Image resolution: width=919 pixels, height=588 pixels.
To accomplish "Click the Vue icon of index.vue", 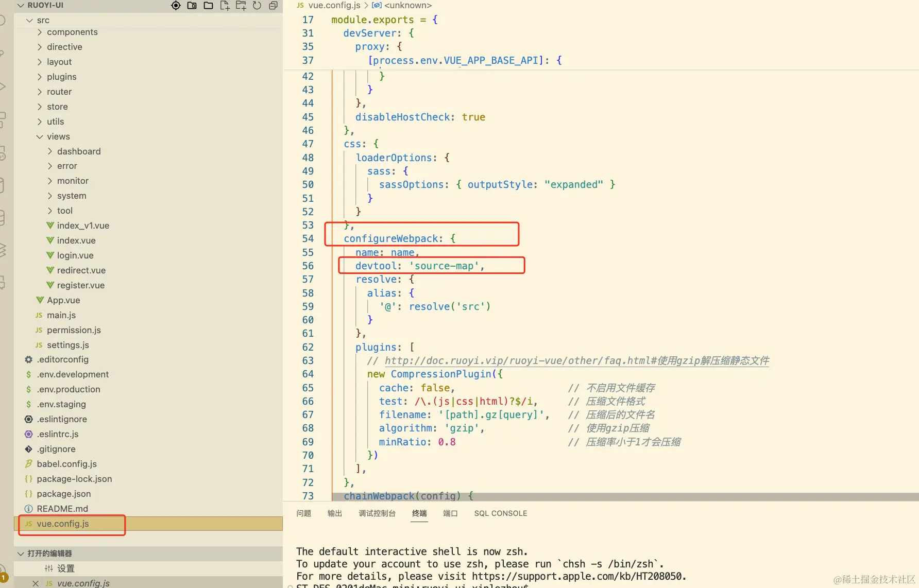I will tap(50, 240).
